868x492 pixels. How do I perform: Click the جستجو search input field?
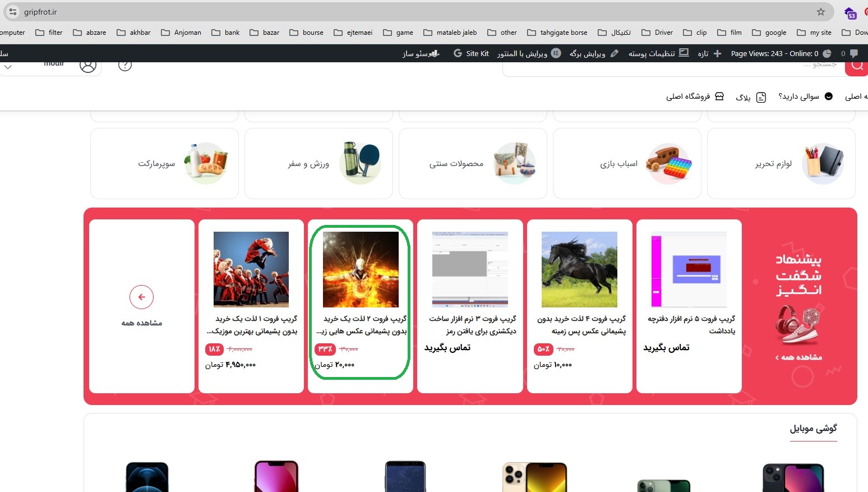[673, 66]
